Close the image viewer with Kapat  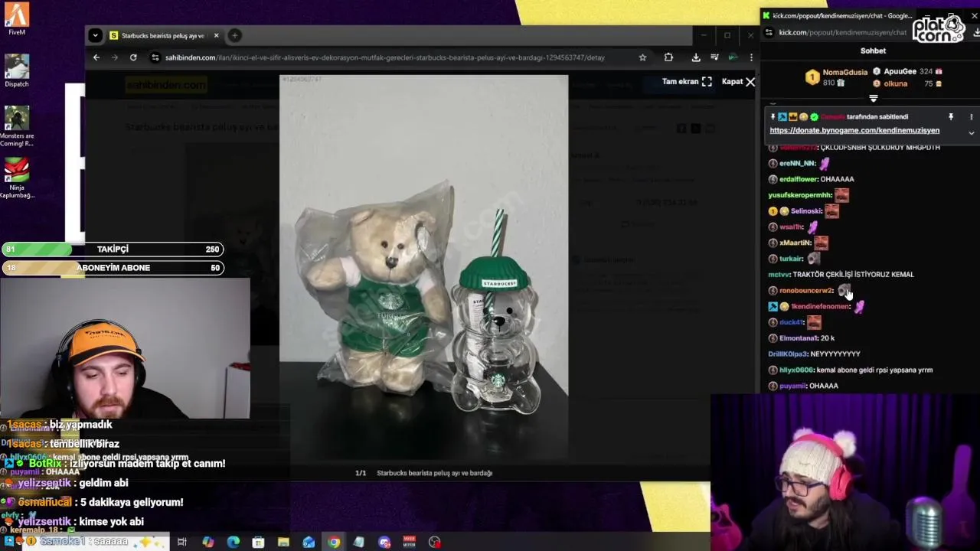[738, 82]
